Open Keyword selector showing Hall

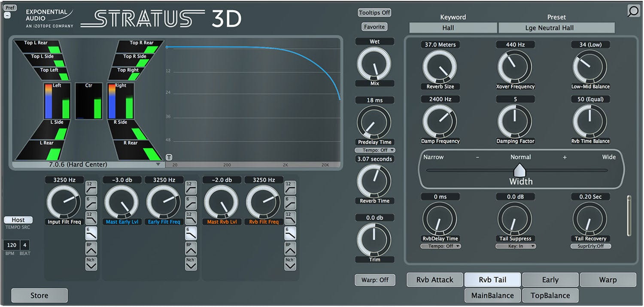point(453,28)
